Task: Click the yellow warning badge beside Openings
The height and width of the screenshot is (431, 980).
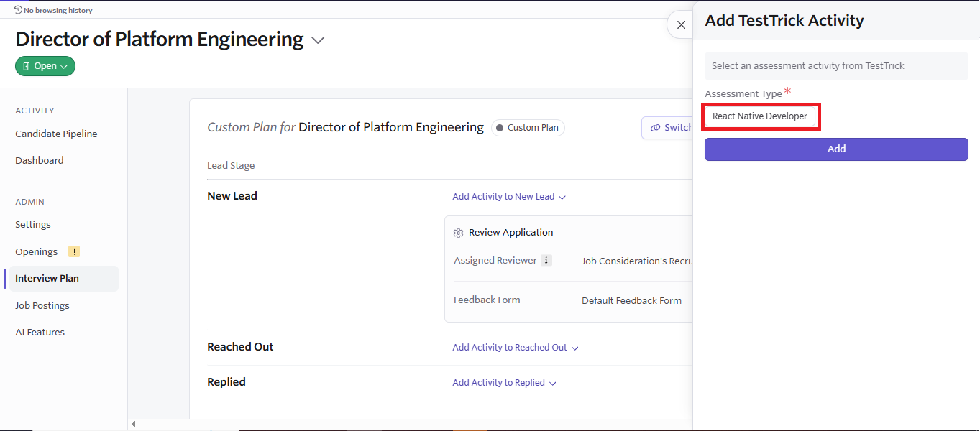Action: pos(74,251)
